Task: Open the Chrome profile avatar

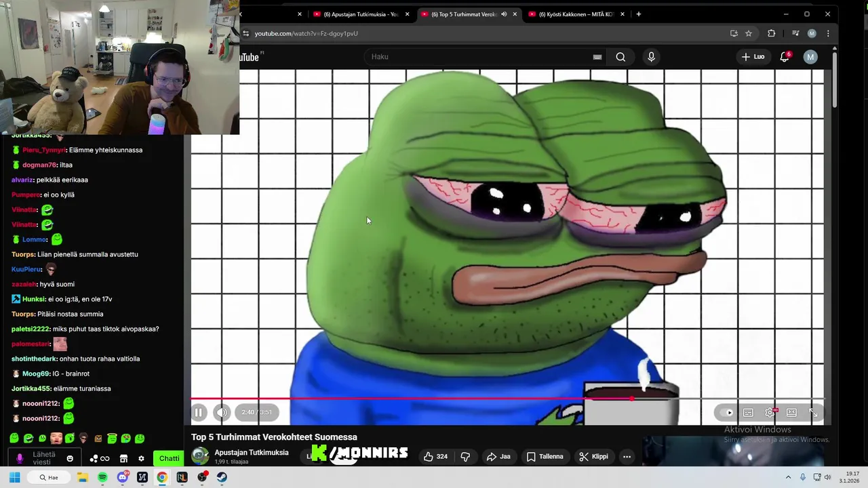Action: (x=812, y=33)
